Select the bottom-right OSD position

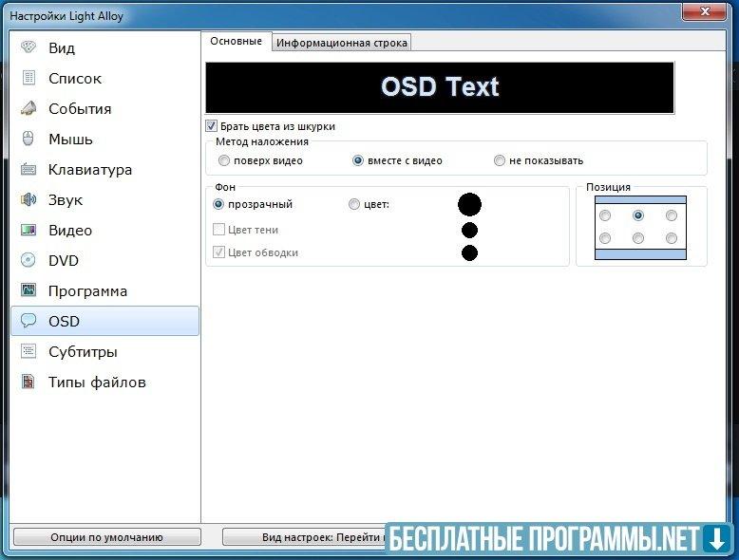point(672,238)
